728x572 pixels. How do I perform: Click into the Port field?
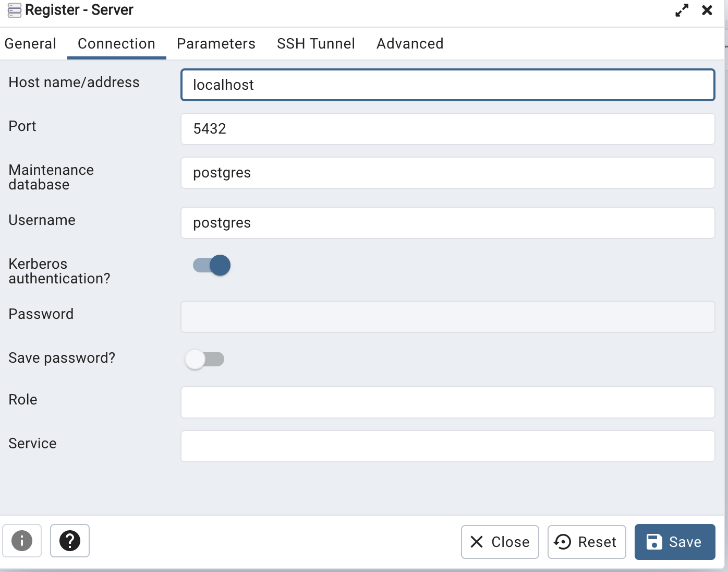tap(447, 129)
